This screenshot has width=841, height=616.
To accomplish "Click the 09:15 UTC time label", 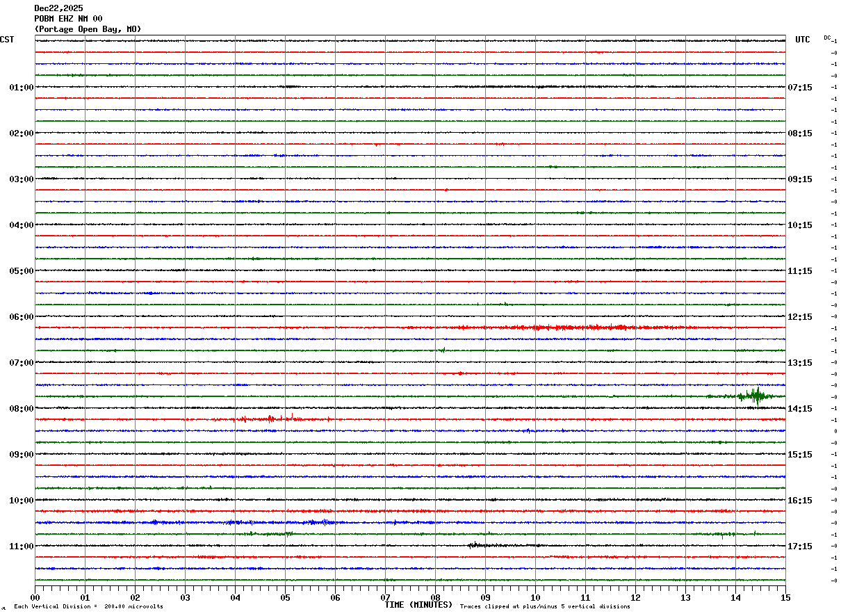I will click(x=800, y=179).
